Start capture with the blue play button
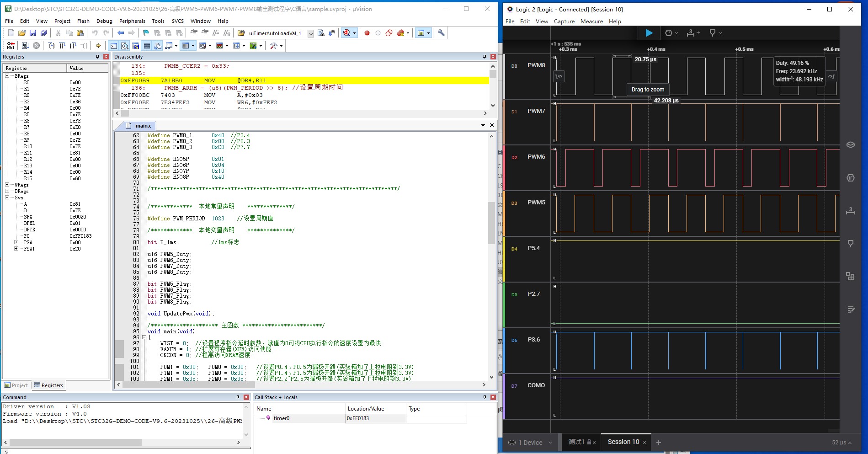The width and height of the screenshot is (868, 454). pyautogui.click(x=649, y=33)
